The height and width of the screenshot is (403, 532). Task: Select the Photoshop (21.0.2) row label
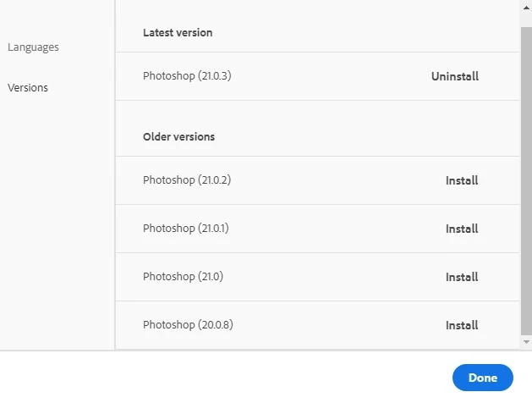[187, 180]
